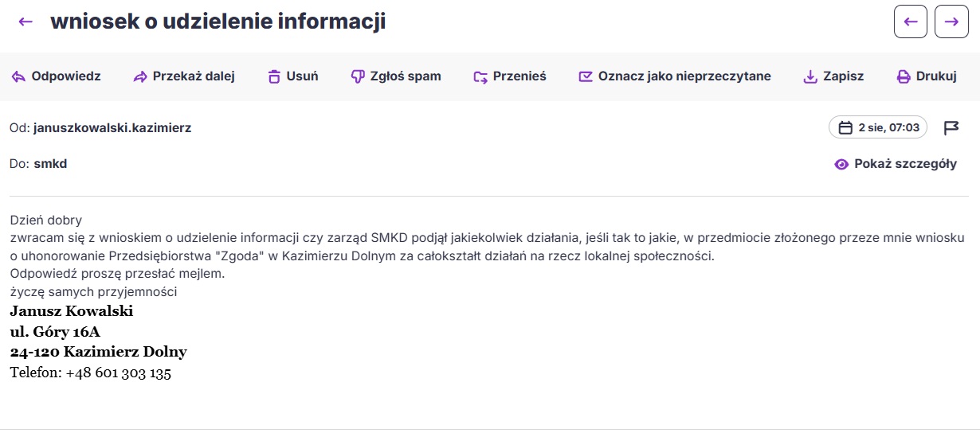Click the Drukuj printer icon
This screenshot has height=433, width=980.
[904, 76]
